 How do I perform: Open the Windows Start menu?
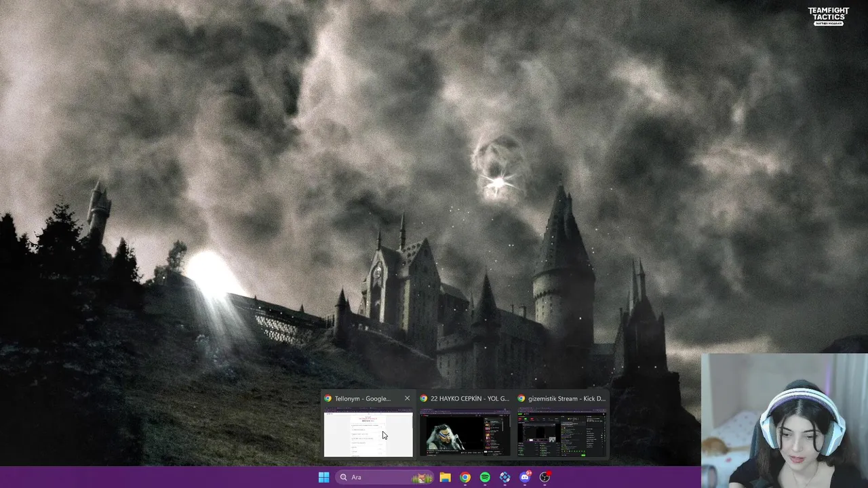(323, 477)
